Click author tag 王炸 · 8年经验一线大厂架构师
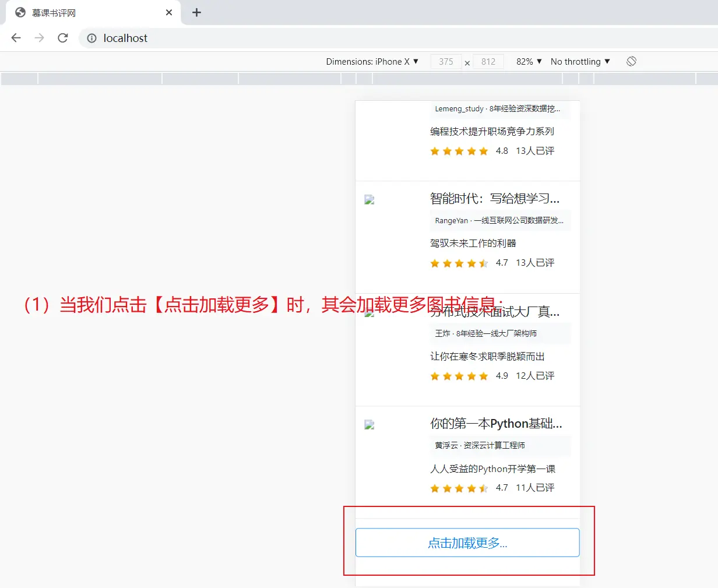The height and width of the screenshot is (588, 718). click(x=500, y=333)
